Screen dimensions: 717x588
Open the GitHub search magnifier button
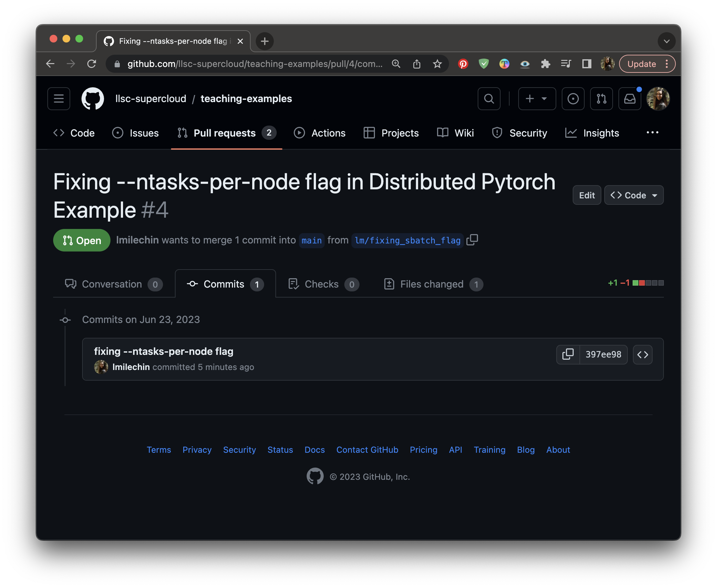[x=489, y=99]
